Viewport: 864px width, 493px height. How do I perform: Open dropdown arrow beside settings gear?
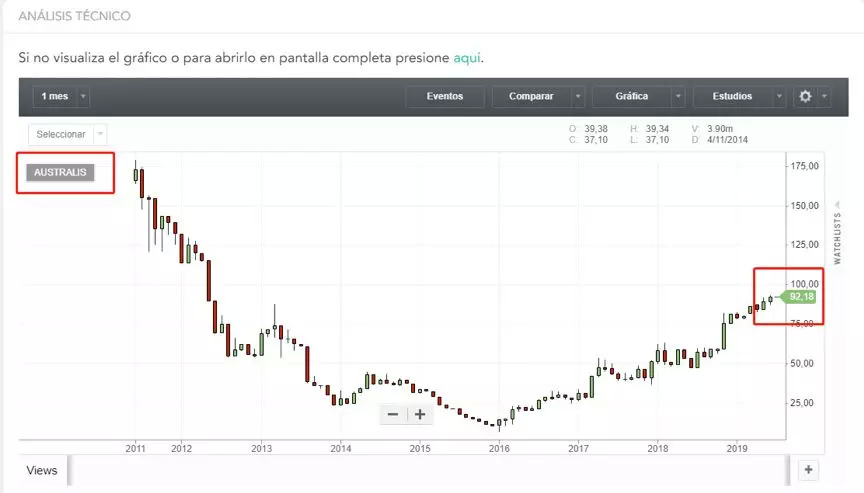pyautogui.click(x=824, y=96)
